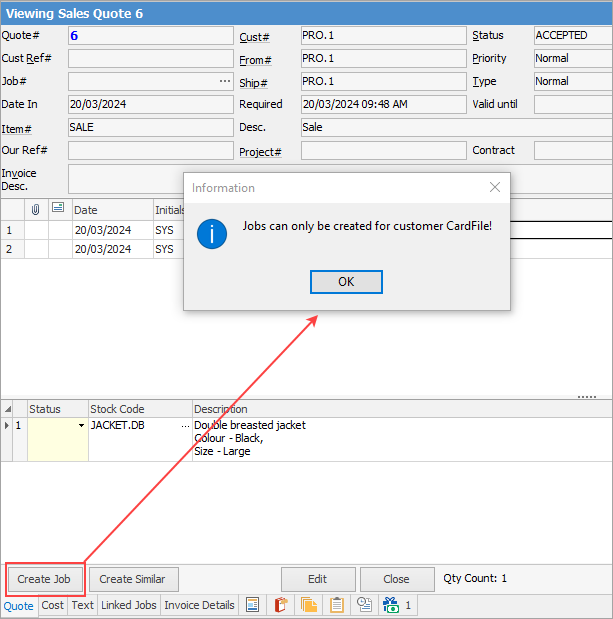The height and width of the screenshot is (619, 613).
Task: Open the first icon tab after Invoice Details
Action: point(252,605)
